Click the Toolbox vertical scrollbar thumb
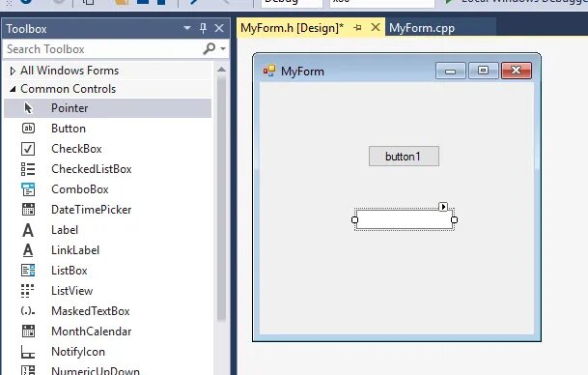 pyautogui.click(x=221, y=198)
